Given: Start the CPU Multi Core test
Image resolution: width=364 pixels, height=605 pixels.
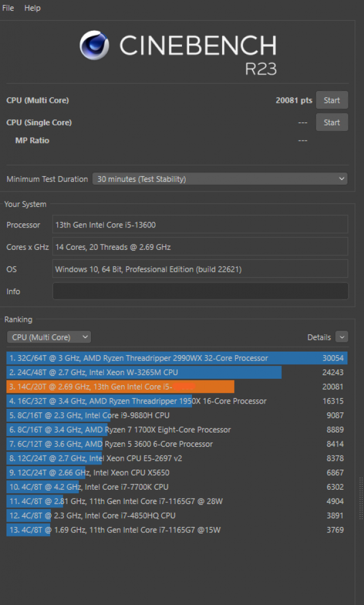Looking at the screenshot, I should (332, 100).
